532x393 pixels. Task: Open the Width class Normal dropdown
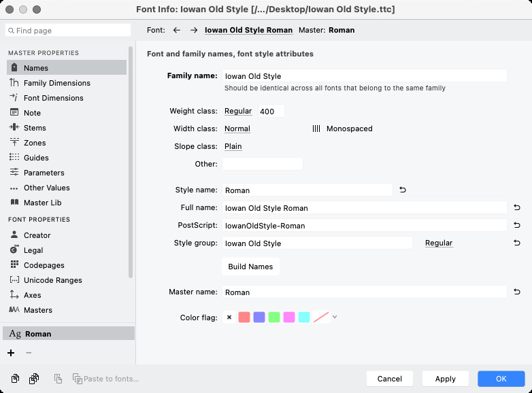click(x=237, y=129)
